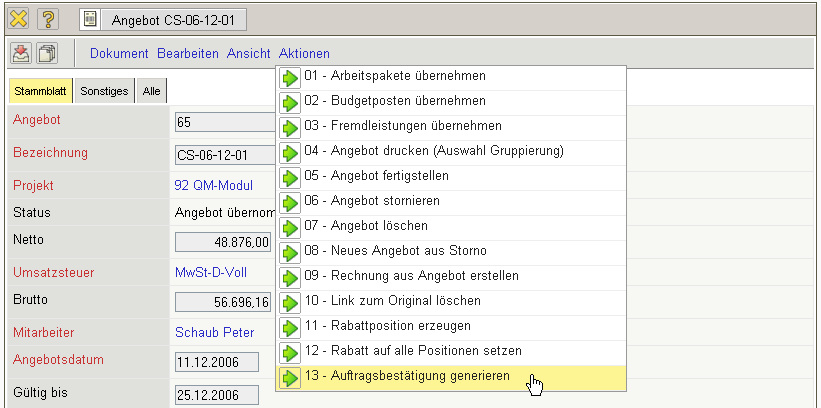This screenshot has height=408, width=821.
Task: Click the Angebotsdatum input field
Action: point(216,361)
